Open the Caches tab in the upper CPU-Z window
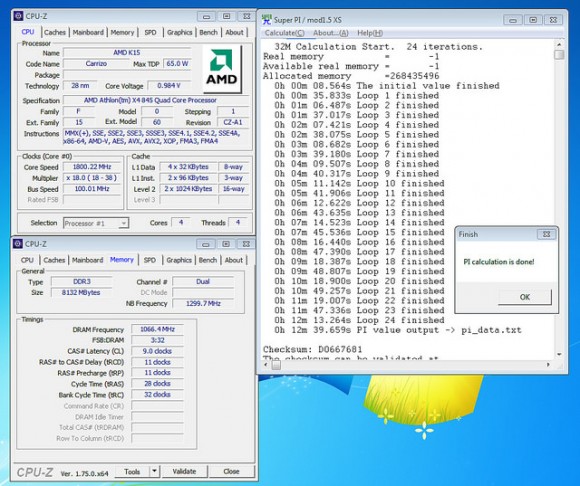580x486 pixels. tap(55, 32)
